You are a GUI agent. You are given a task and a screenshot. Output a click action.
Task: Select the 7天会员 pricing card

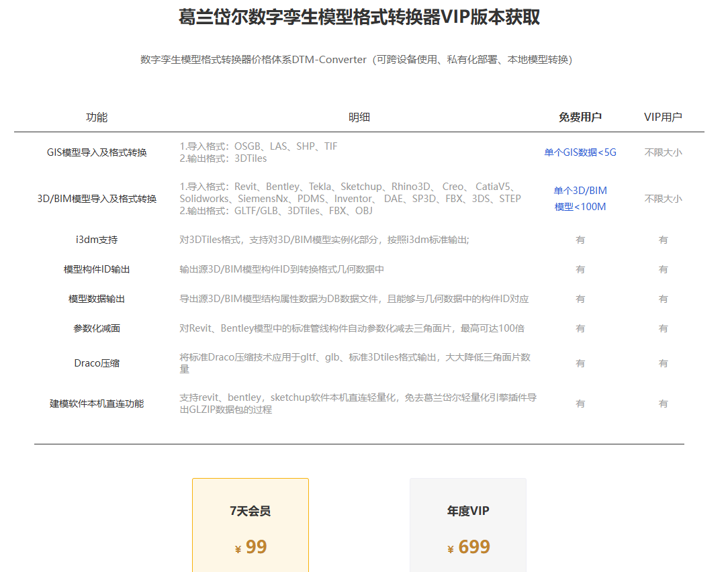click(251, 525)
